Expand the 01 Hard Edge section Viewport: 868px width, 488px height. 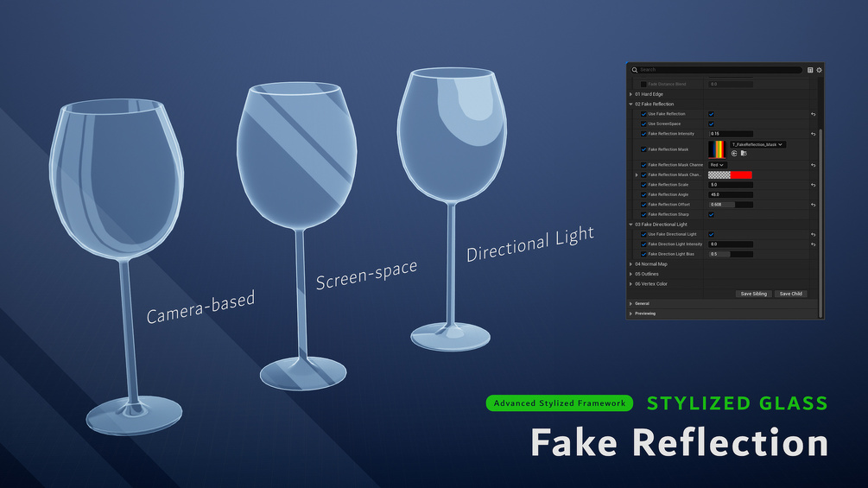[x=631, y=94]
